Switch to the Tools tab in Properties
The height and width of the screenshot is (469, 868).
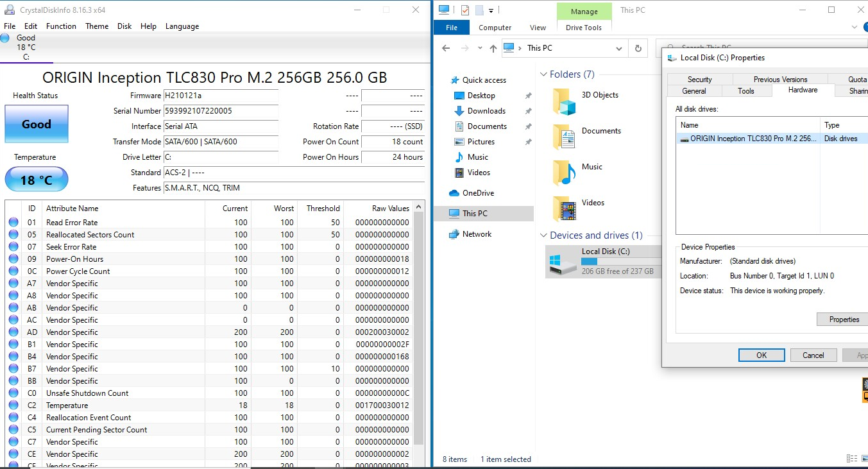746,91
